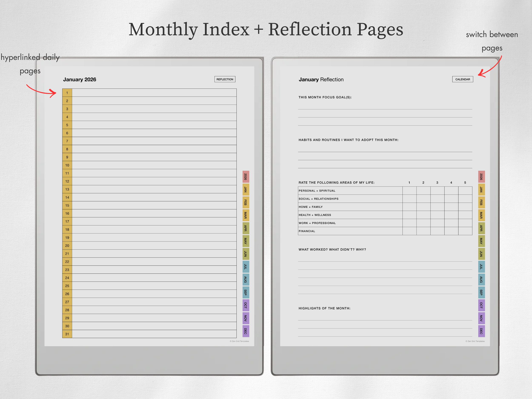Open the JAN tab on Reflection page
The image size is (532, 399).
click(x=481, y=190)
